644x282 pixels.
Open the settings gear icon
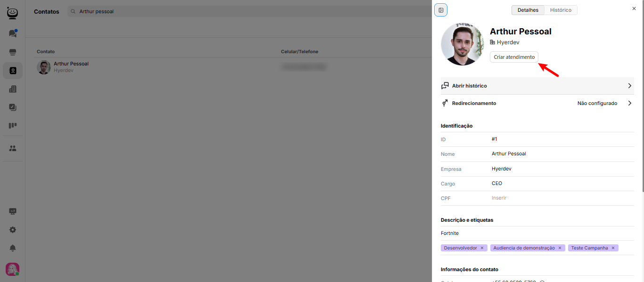[x=13, y=230]
